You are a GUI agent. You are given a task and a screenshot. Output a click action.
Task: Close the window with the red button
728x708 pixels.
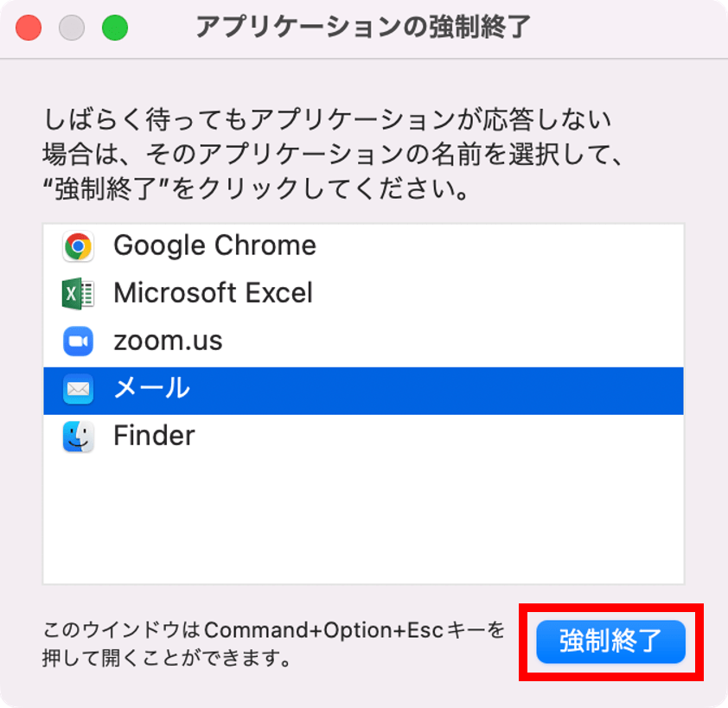(x=29, y=29)
